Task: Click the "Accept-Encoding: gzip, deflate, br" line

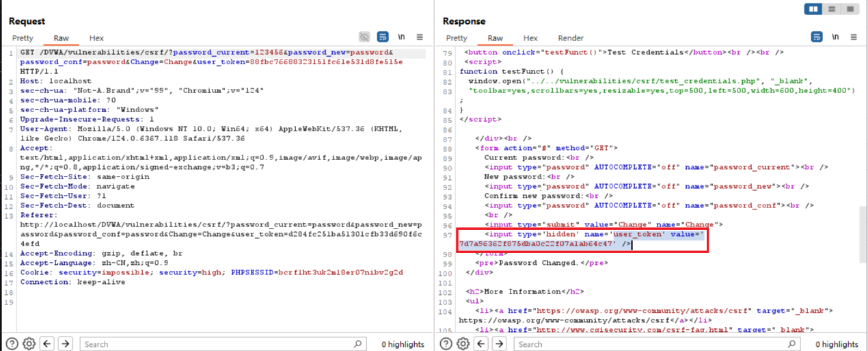Action: [x=100, y=253]
